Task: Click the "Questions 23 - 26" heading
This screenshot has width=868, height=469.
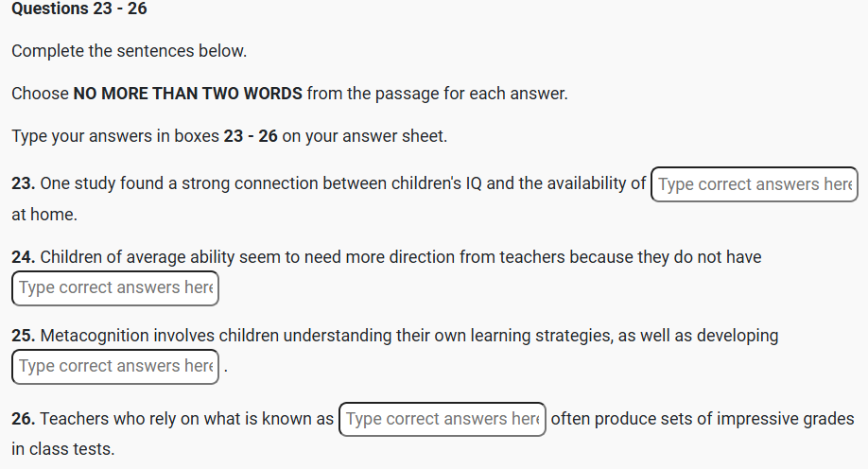Action: click(x=79, y=9)
